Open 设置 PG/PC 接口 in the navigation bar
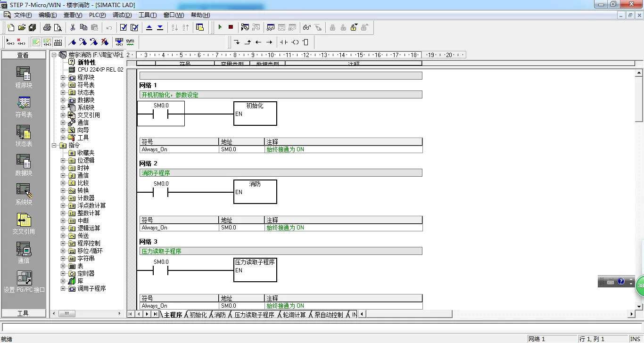The image size is (644, 343). click(24, 282)
